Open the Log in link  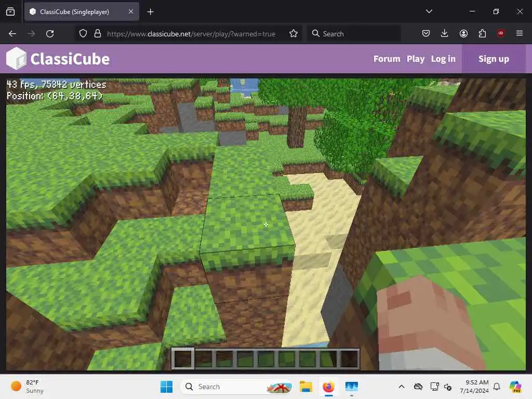pos(443,59)
